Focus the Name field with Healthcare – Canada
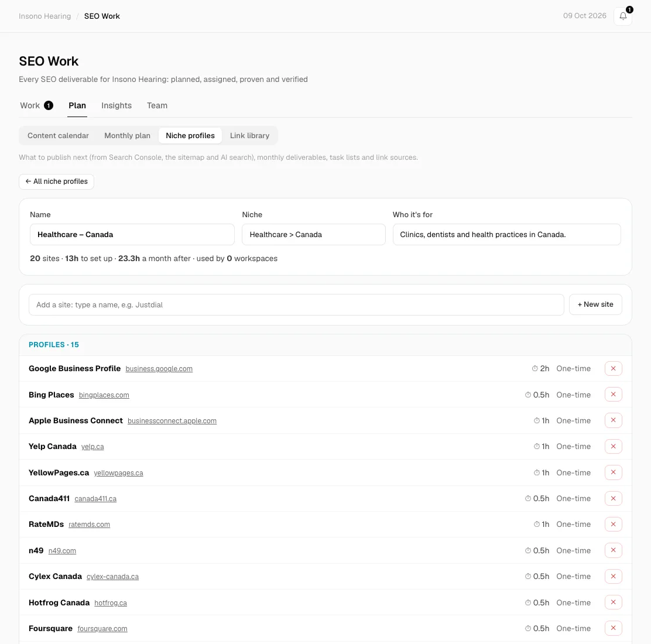 132,235
